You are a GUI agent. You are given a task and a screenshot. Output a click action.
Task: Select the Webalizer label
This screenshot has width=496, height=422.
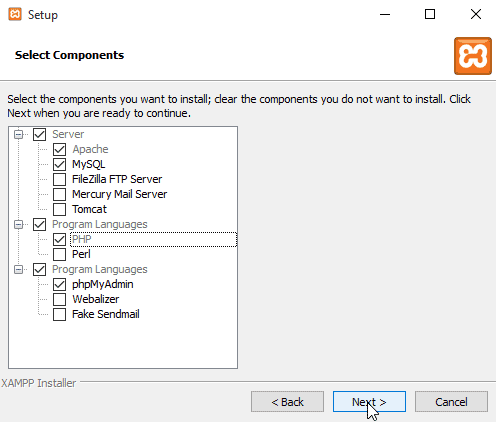95,299
